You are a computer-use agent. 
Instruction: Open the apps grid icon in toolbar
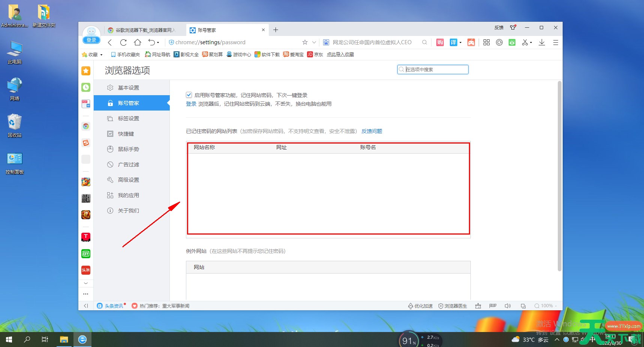(x=487, y=42)
